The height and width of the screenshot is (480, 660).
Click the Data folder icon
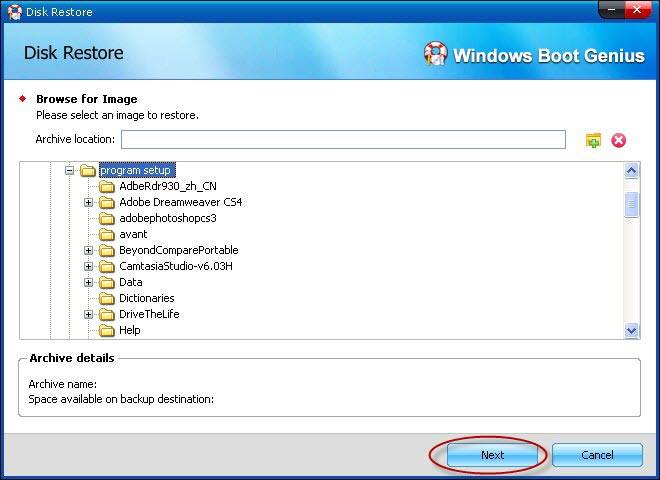(106, 283)
